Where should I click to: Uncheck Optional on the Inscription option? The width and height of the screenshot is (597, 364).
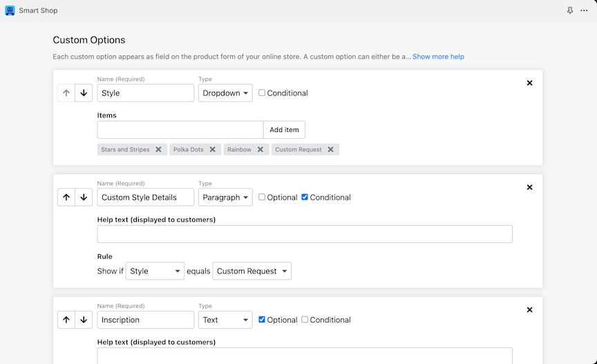pyautogui.click(x=262, y=320)
